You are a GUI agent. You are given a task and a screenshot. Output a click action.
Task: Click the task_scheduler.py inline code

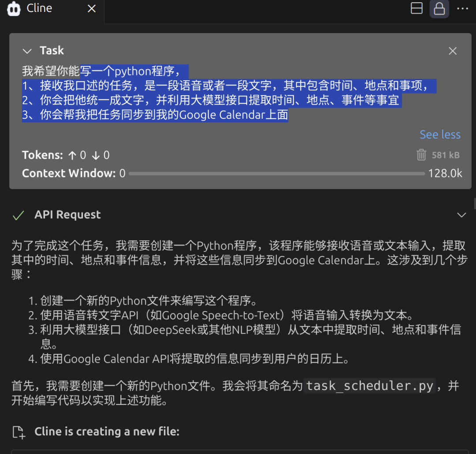[x=370, y=386]
